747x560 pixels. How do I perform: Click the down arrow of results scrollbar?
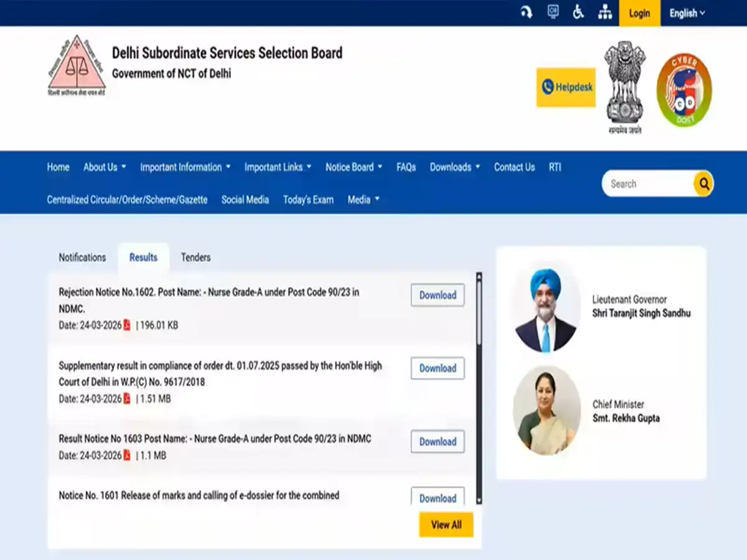[479, 500]
